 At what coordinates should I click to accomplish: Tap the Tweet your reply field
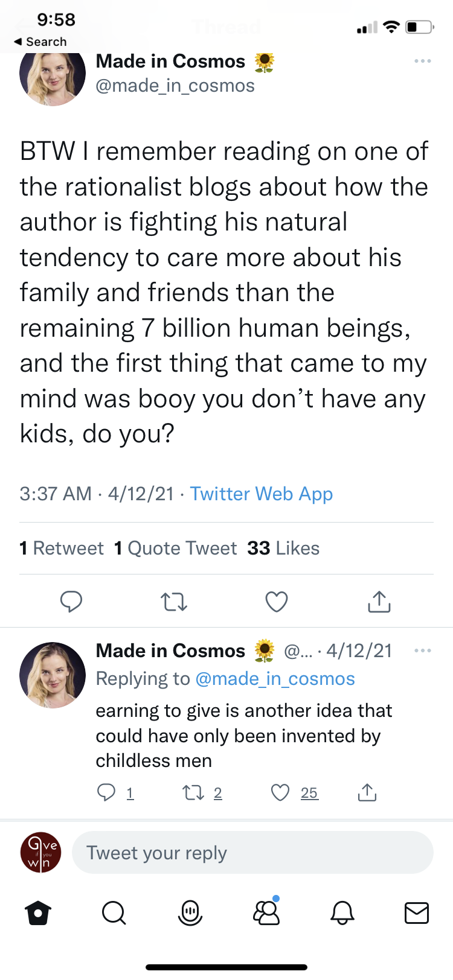[x=252, y=853]
